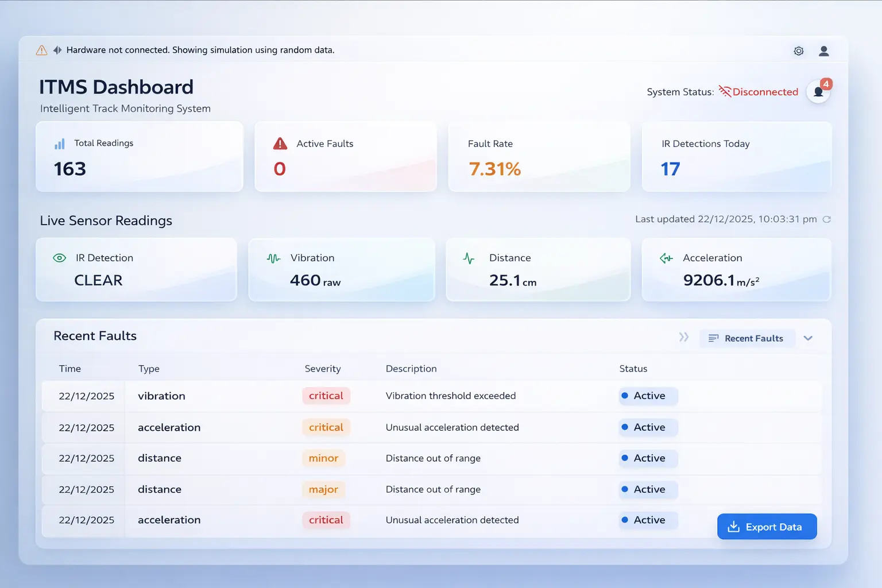
Task: Refresh readings via the circular refresh icon
Action: click(827, 219)
